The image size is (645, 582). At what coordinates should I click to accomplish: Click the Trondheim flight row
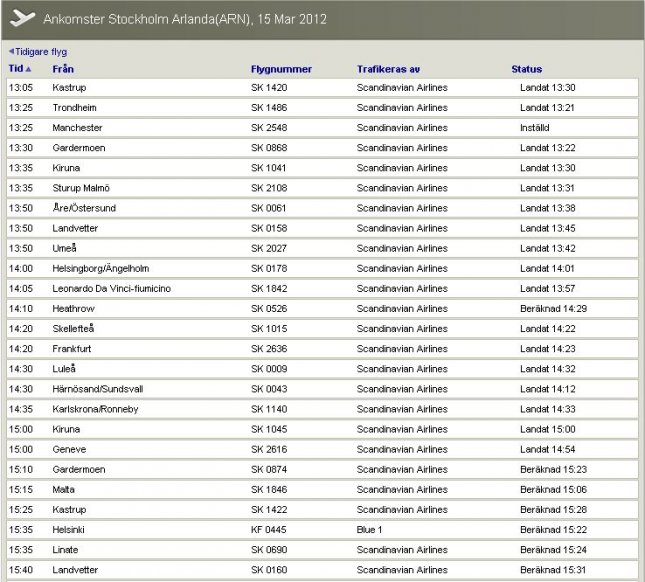322,108
